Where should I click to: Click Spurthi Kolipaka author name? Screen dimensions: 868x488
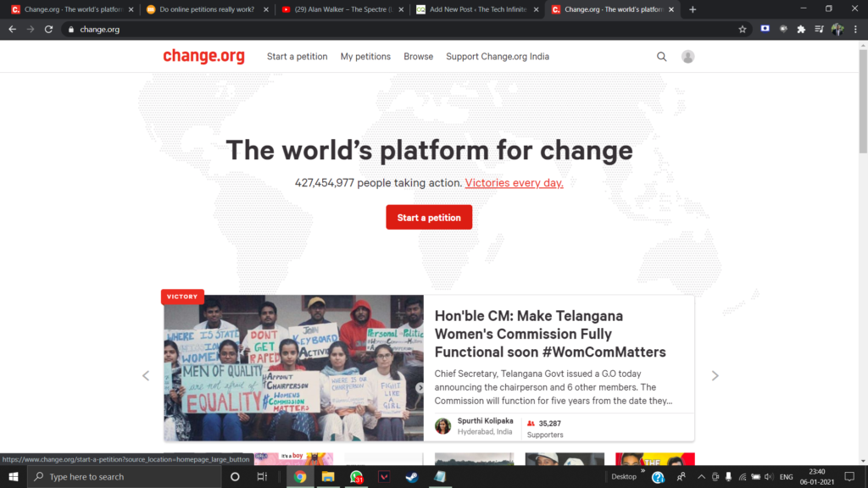pyautogui.click(x=485, y=421)
